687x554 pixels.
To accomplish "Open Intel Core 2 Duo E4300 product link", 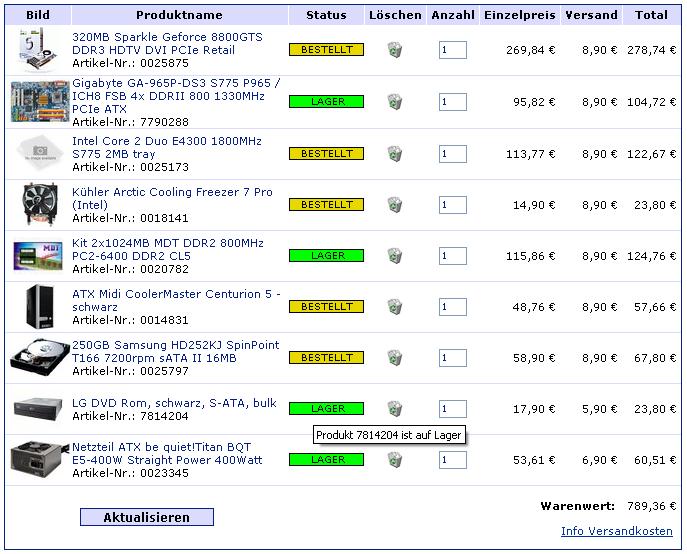I will (x=167, y=147).
